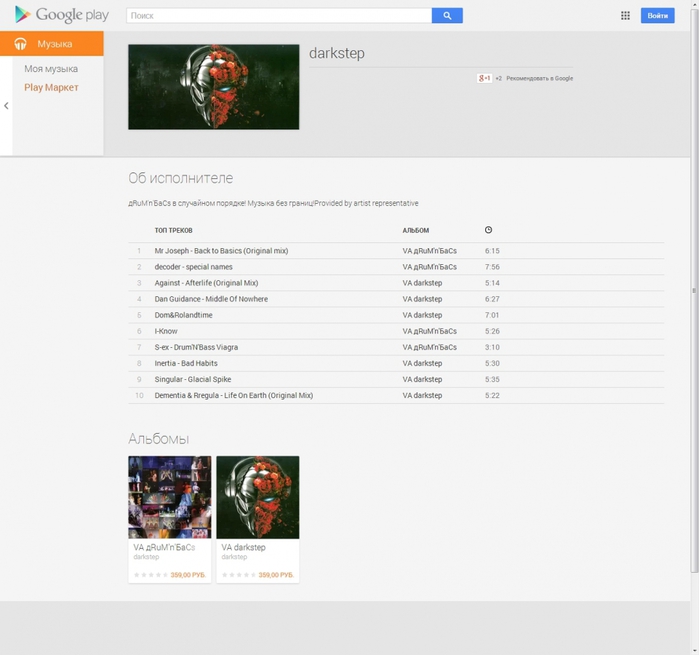
Task: Click the clock duration column icon
Action: tap(488, 230)
